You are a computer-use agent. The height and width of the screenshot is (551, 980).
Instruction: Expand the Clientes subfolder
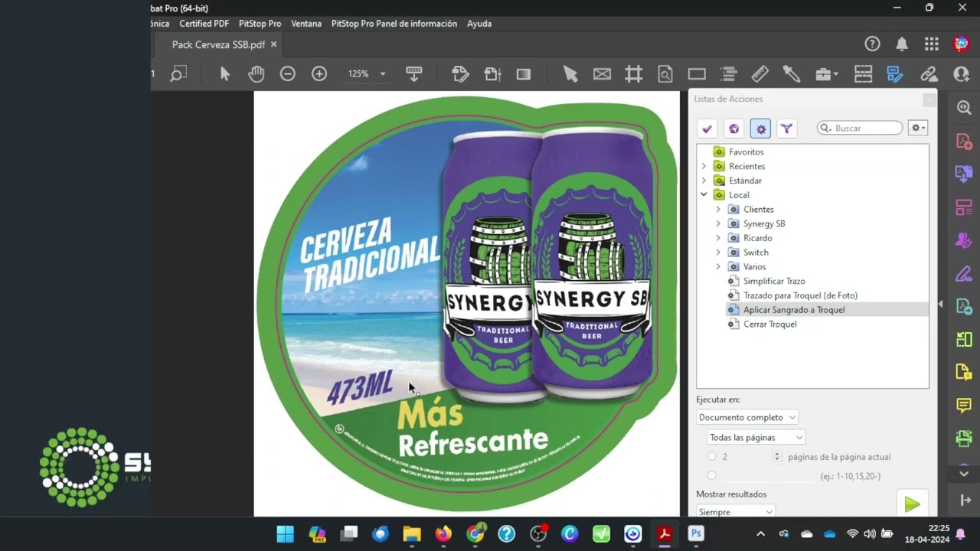pyautogui.click(x=718, y=209)
